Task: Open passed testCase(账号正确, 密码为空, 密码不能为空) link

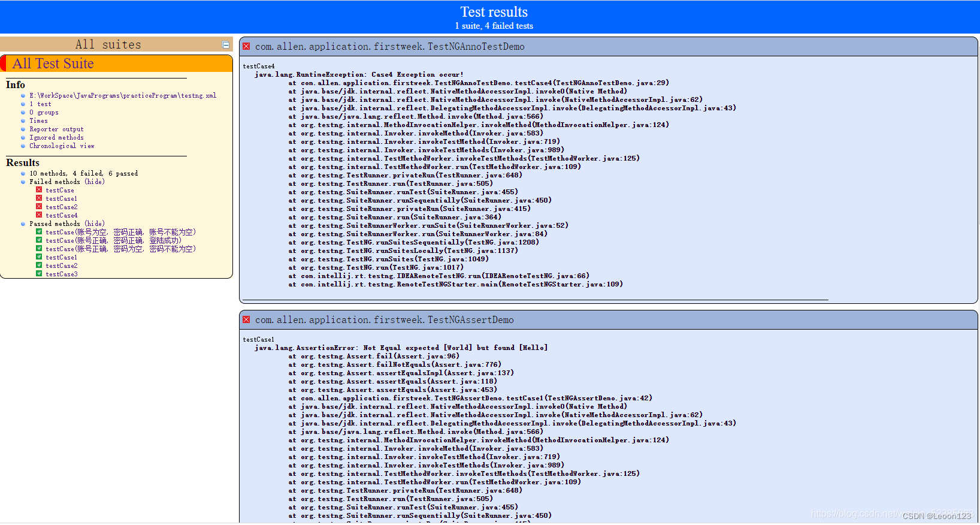Action: [120, 249]
